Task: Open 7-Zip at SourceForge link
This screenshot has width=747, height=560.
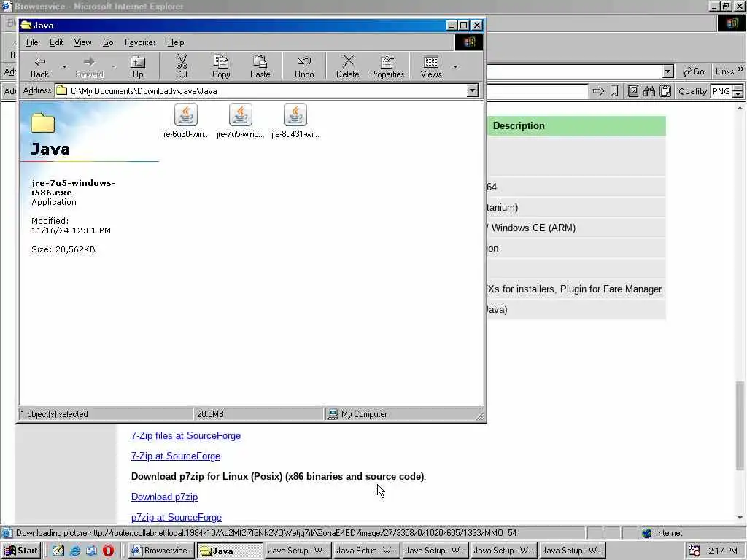Action: pos(175,456)
